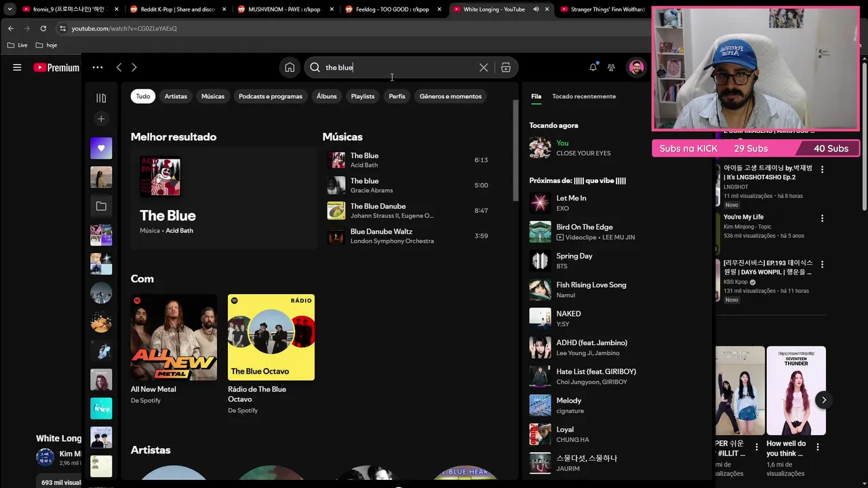Open The Blue top result card

click(223, 198)
